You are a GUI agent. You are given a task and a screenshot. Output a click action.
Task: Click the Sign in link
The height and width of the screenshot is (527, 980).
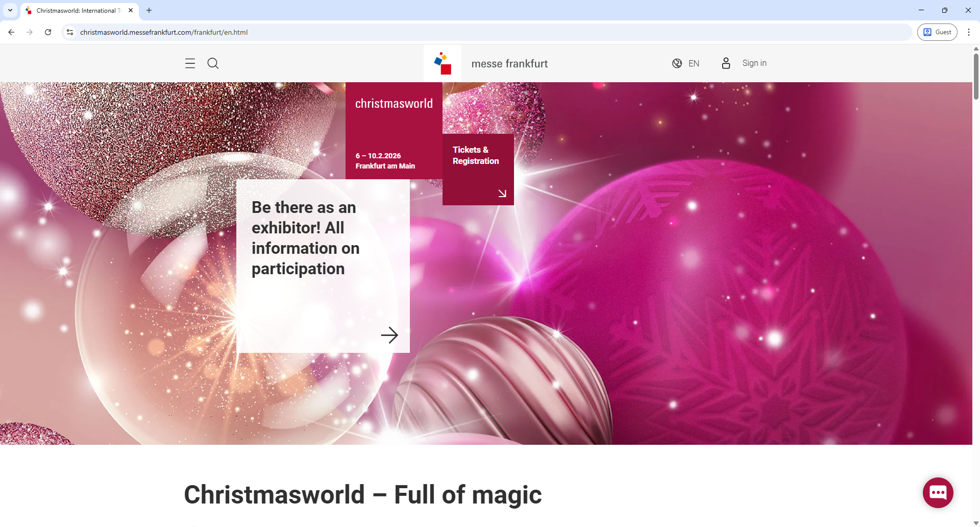tap(754, 63)
